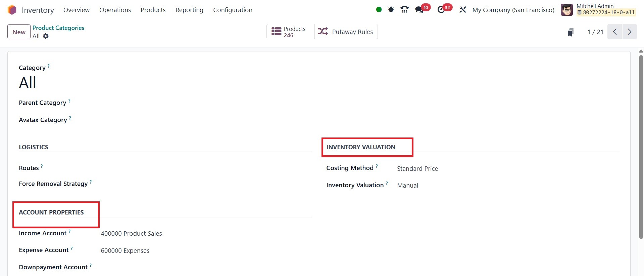The image size is (644, 276).
Task: Click the wrench tools icon
Action: (x=463, y=10)
